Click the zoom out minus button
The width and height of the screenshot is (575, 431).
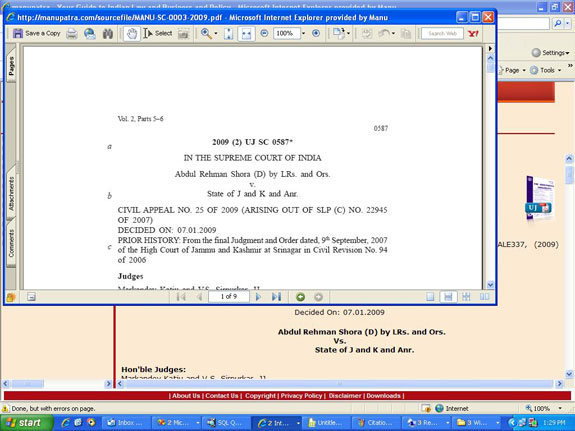pyautogui.click(x=264, y=33)
